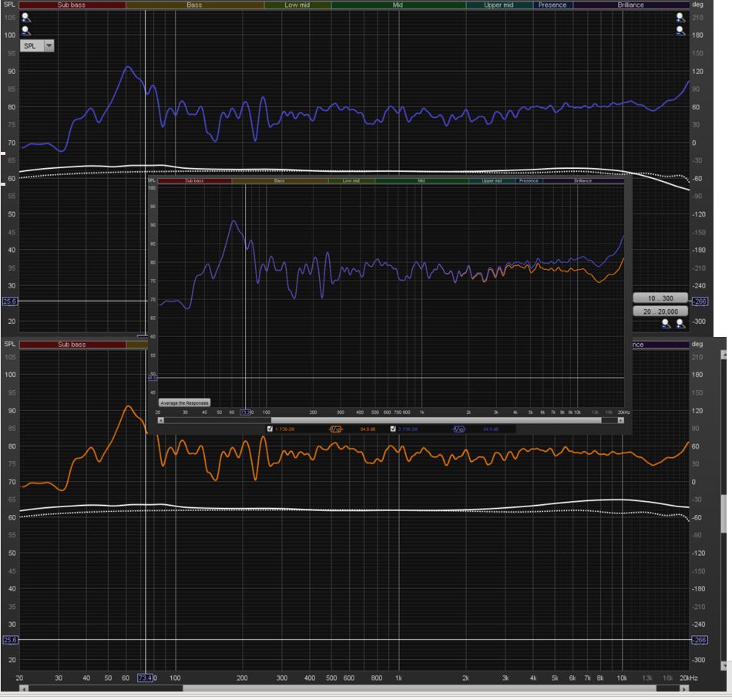Zoom in frequency axis below 20..20,000 button
This screenshot has height=700, width=732.
click(680, 325)
